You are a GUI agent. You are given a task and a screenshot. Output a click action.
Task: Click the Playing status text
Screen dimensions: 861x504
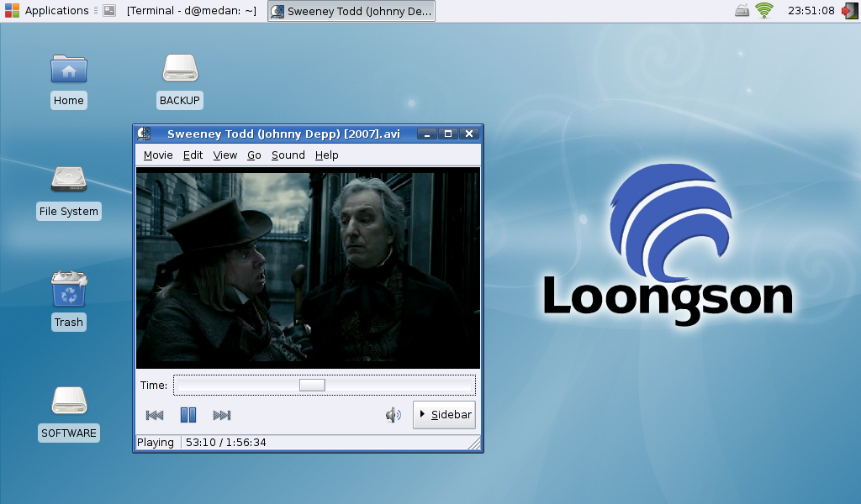(156, 443)
